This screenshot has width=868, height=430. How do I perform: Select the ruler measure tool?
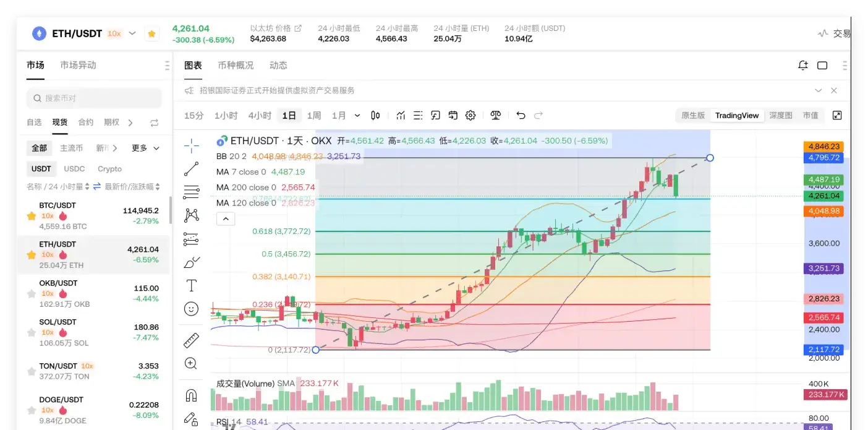[191, 340]
